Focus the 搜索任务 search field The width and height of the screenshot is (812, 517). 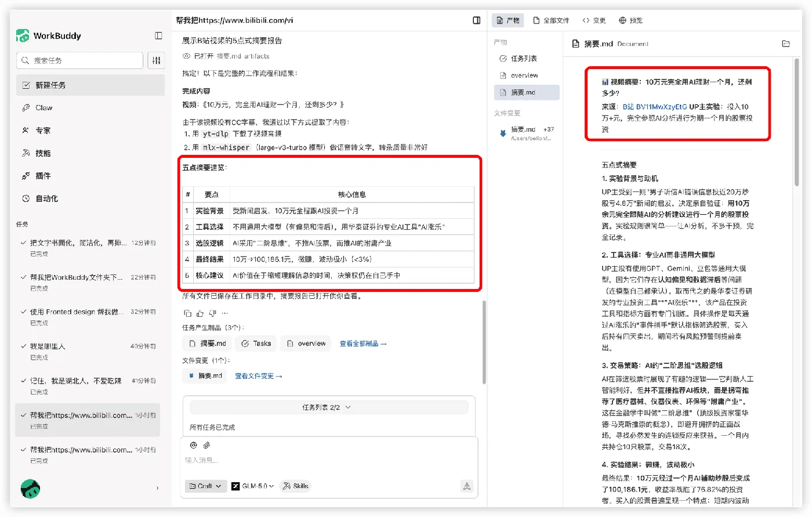(80, 60)
